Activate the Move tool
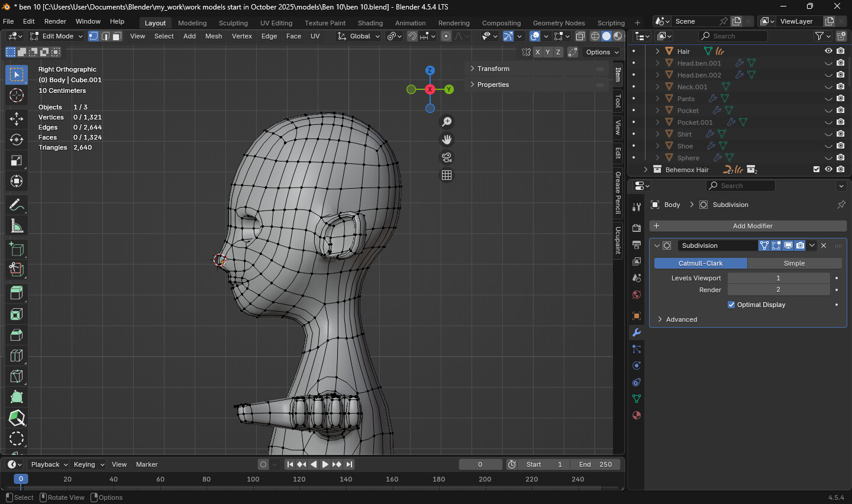Screen dimensions: 852x504 [x=17, y=119]
